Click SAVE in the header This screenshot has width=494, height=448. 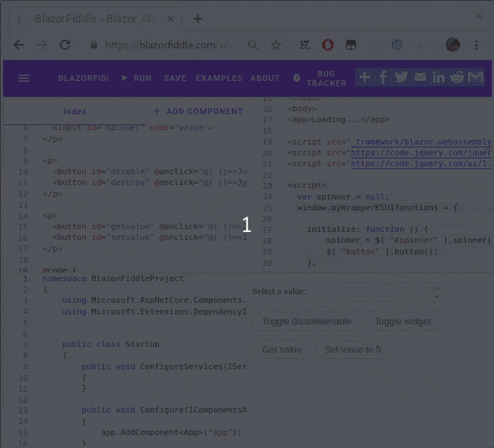(x=175, y=78)
